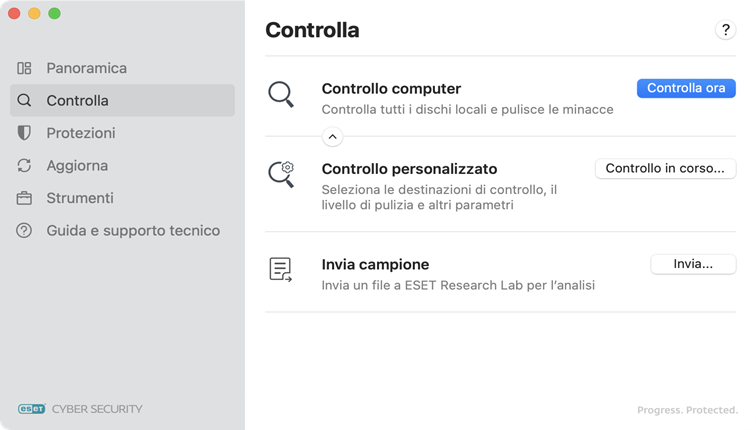Click the Controlla magnifier icon in sidebar
Image resolution: width=756 pixels, height=430 pixels.
[x=25, y=101]
